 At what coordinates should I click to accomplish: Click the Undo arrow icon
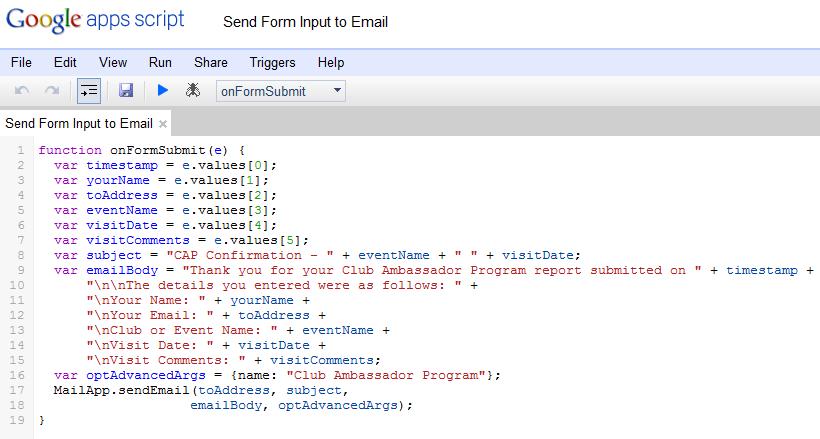22,91
